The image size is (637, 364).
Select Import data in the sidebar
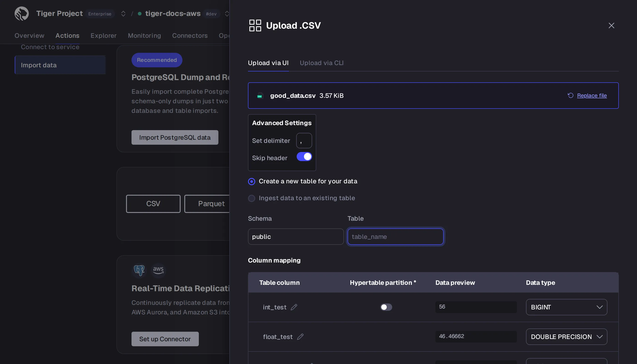click(x=60, y=65)
